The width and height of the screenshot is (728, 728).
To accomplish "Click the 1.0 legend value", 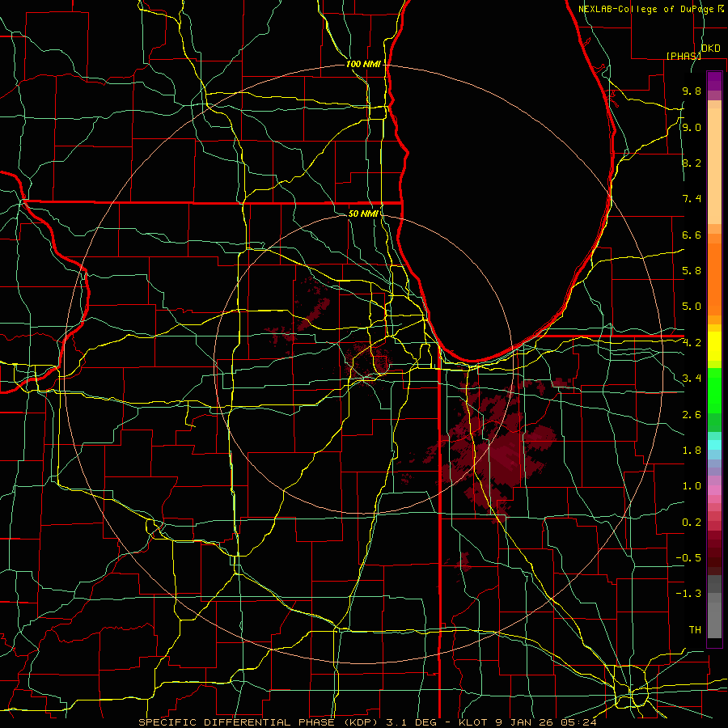I will (692, 486).
